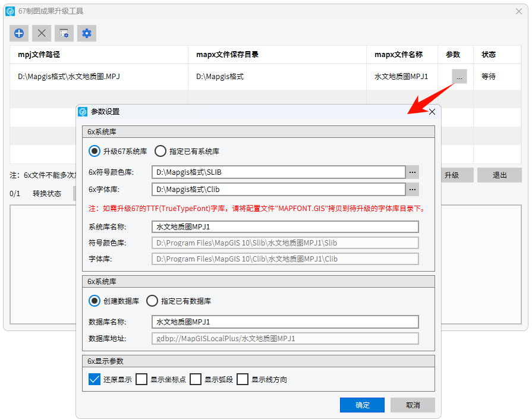This screenshot has width=532, height=419.
Task: Click the 退出 button in main window
Action: (499, 175)
